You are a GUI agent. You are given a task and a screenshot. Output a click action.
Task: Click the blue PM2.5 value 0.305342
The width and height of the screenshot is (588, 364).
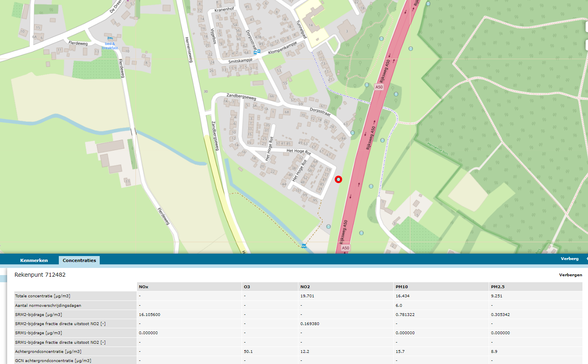tap(500, 314)
